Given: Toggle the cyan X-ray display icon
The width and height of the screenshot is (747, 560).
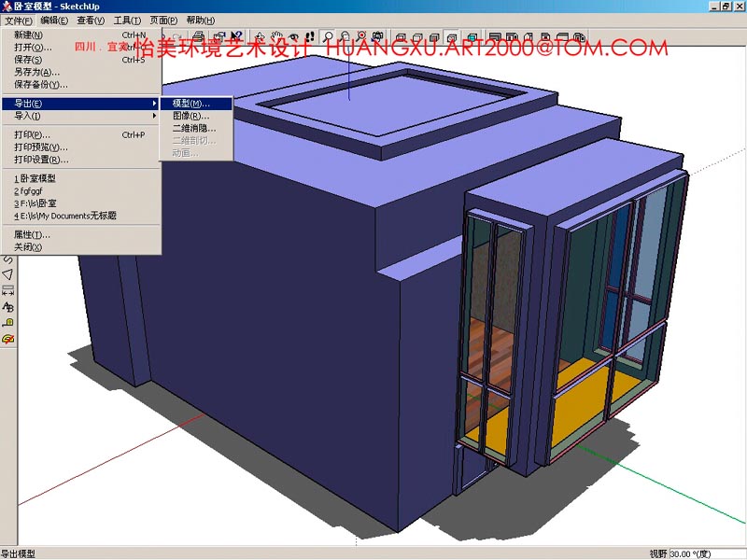Looking at the screenshot, I should 472,37.
